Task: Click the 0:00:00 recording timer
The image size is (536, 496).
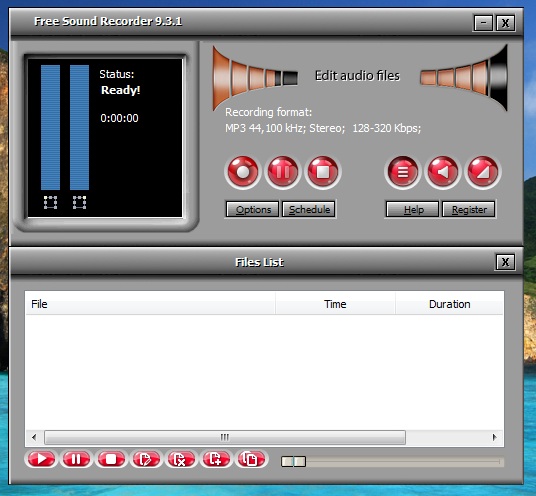Action: (119, 118)
